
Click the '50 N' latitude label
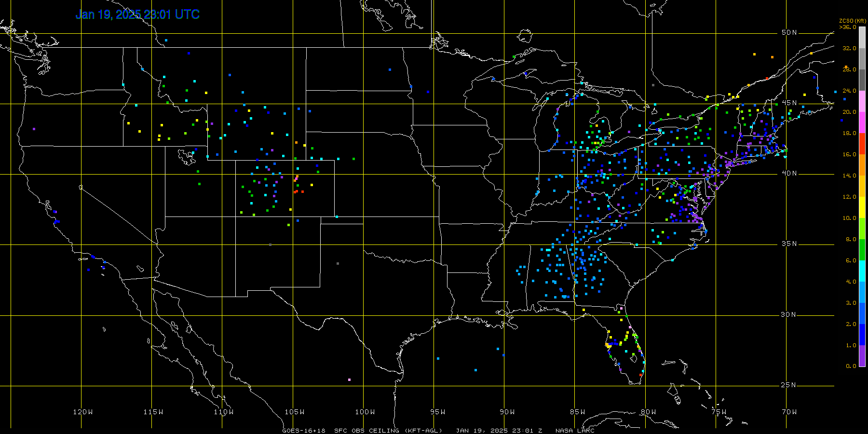tap(789, 32)
